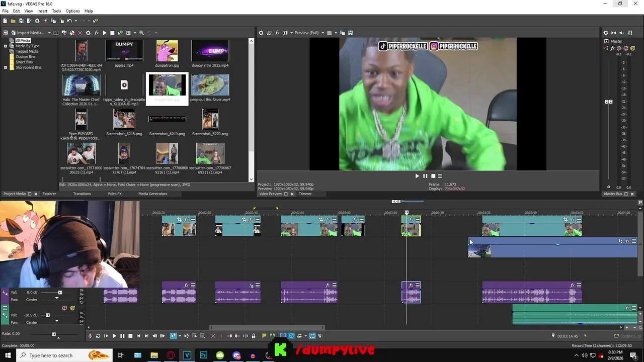Open Master Bus audio properties gear
The width and height of the screenshot is (644, 362).
(605, 33)
